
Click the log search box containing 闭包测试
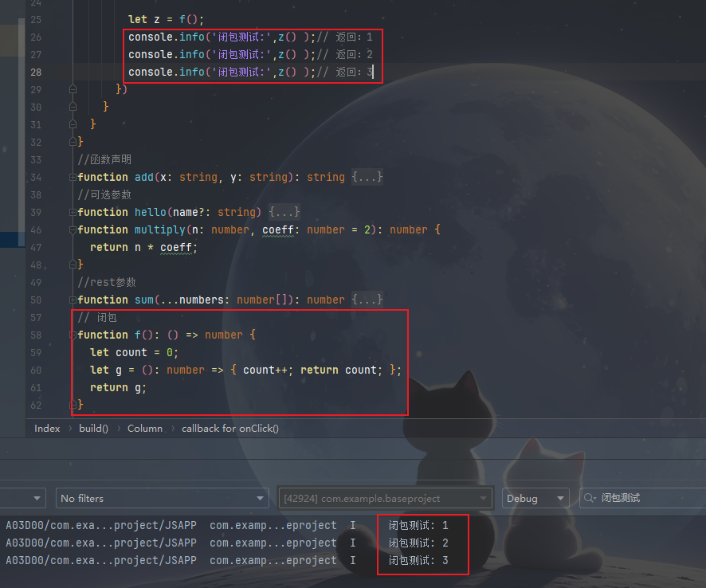[643, 498]
